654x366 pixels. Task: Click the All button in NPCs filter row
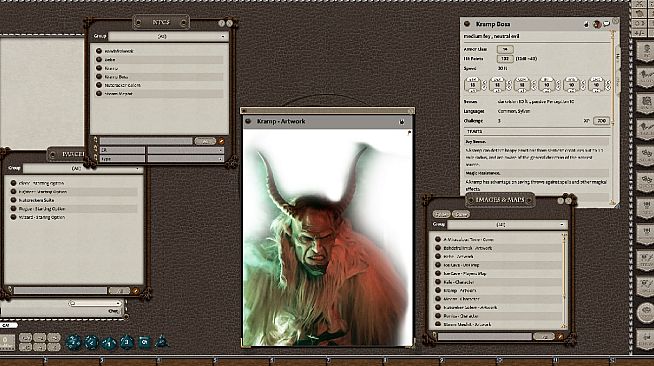tap(205, 141)
